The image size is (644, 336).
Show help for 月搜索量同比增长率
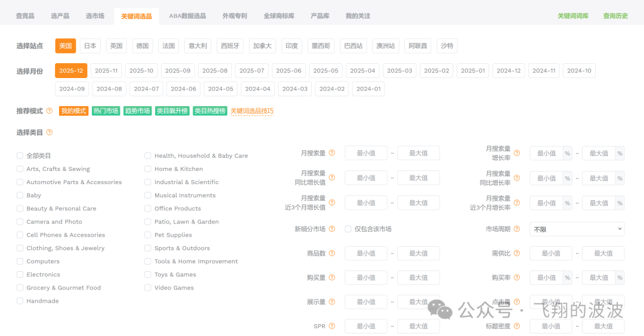click(x=516, y=178)
